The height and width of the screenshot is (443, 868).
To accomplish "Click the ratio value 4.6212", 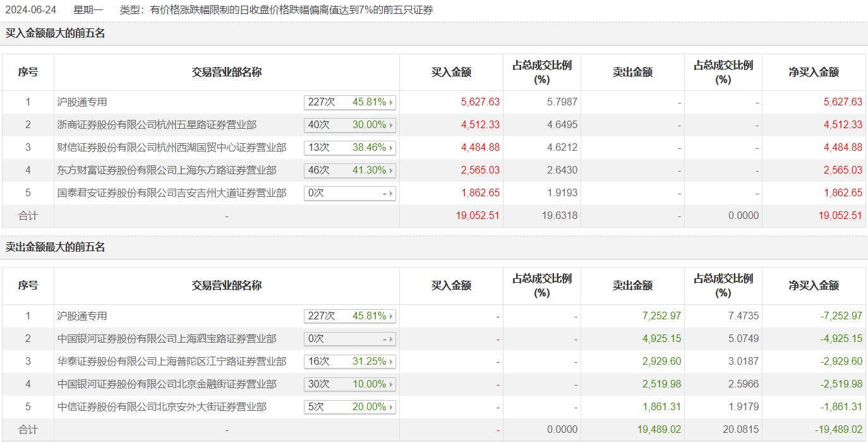I will pos(562,148).
